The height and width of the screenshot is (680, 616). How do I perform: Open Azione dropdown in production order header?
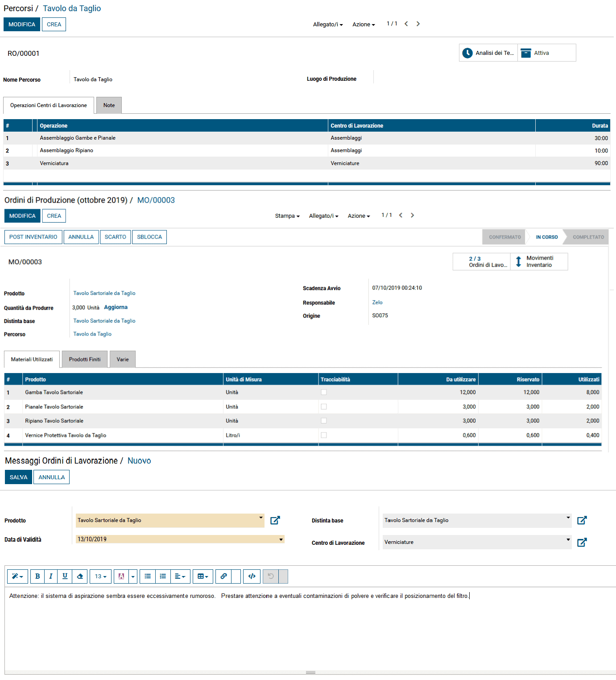point(359,216)
